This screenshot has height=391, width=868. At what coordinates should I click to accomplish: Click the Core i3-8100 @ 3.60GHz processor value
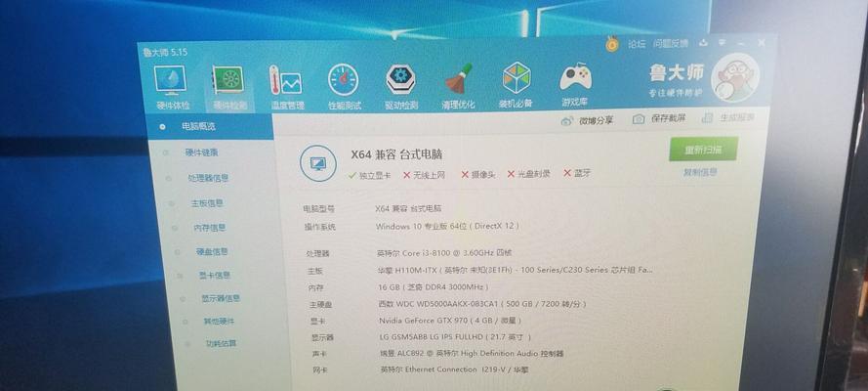(444, 253)
